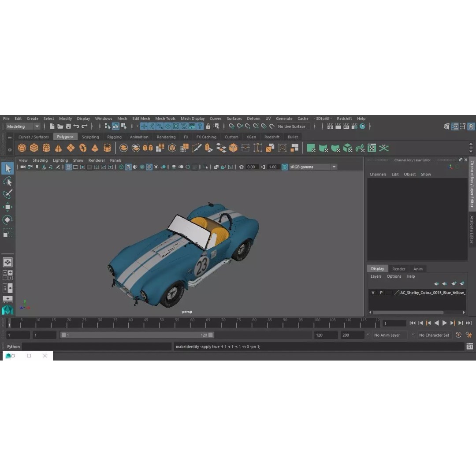Activate the Lasso Select tool
This screenshot has width=476, height=476.
(7, 181)
